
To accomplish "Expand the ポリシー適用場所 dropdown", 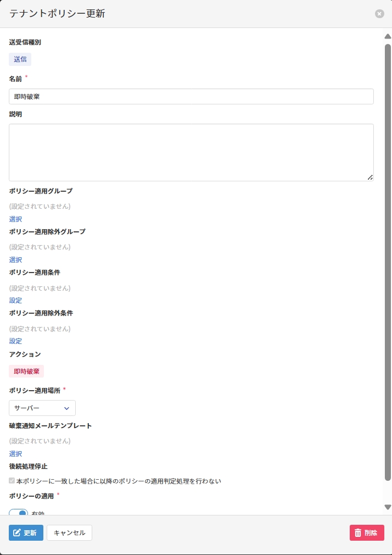I will 42,408.
